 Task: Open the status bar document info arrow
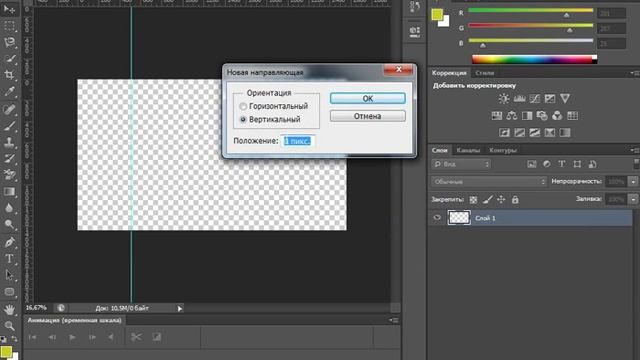point(180,309)
